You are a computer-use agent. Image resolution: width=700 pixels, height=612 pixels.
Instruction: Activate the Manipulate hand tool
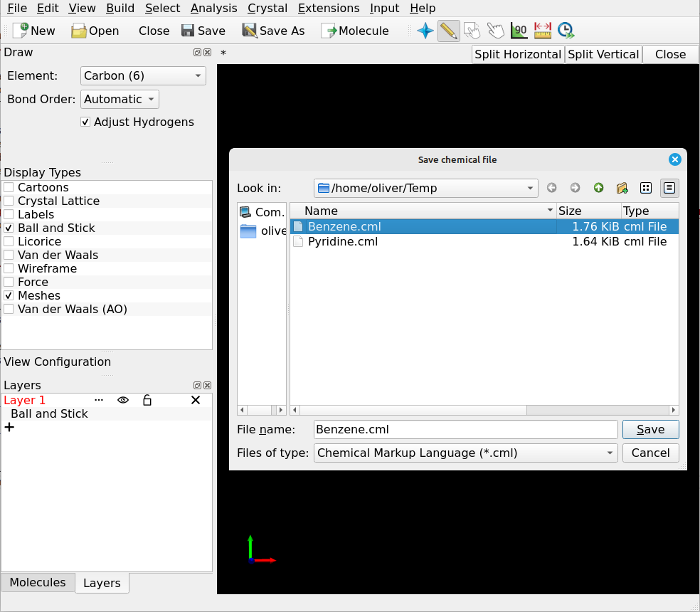pos(495,31)
